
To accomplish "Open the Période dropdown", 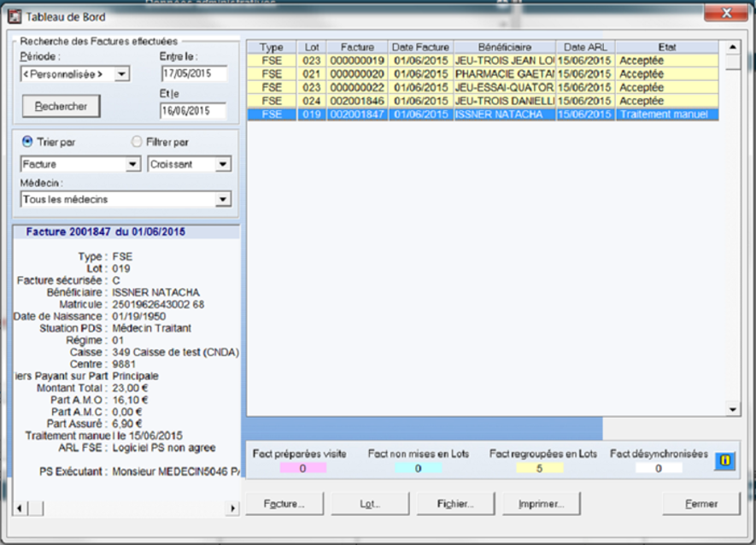I will coord(121,74).
